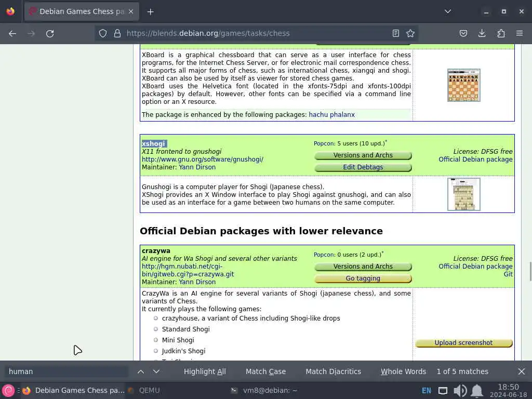Image resolution: width=532 pixels, height=399 pixels.
Task: Select the Debian Games Chess tab
Action: pyautogui.click(x=82, y=11)
